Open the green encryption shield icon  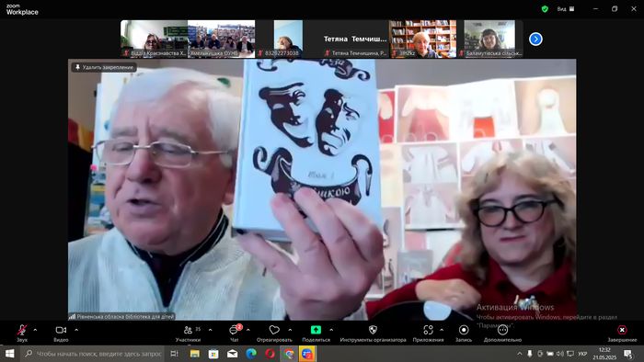pyautogui.click(x=545, y=8)
